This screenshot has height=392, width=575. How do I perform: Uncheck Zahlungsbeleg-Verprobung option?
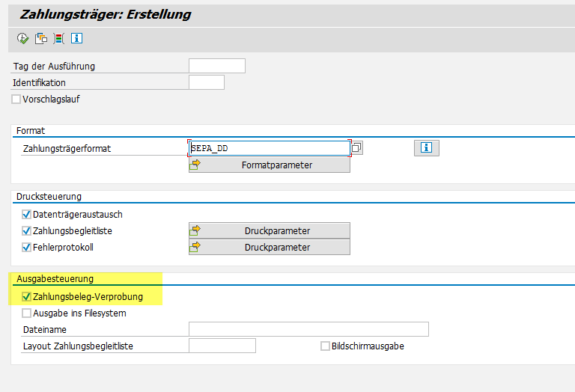(x=27, y=297)
